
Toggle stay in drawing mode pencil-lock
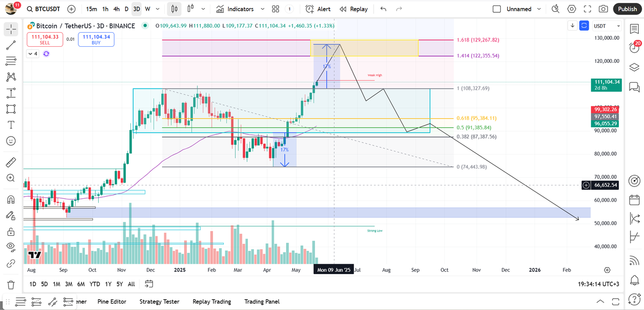click(x=11, y=215)
